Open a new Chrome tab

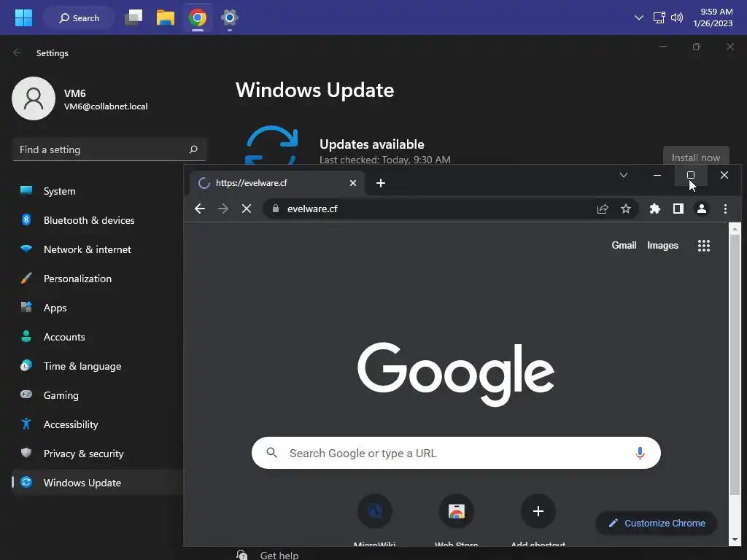click(x=381, y=183)
